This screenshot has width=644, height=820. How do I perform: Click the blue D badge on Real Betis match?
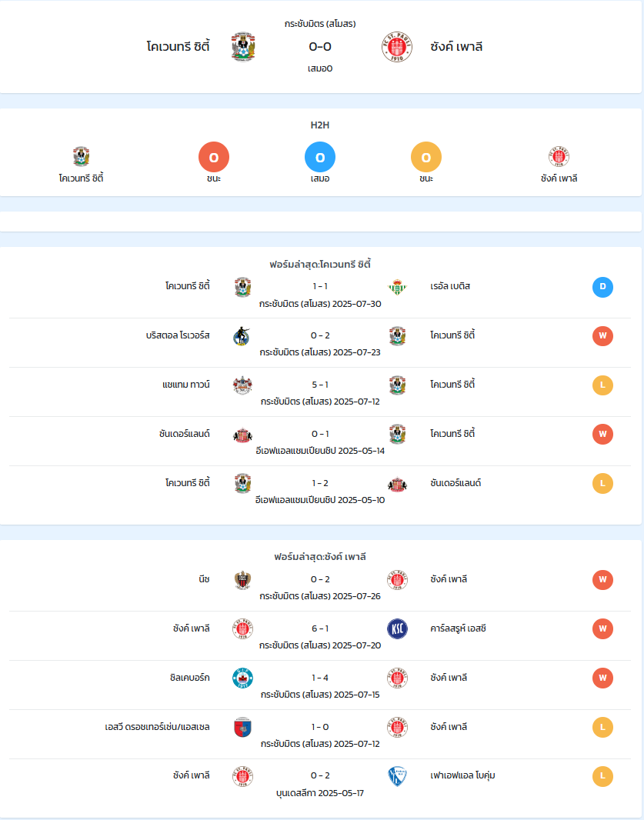(602, 287)
